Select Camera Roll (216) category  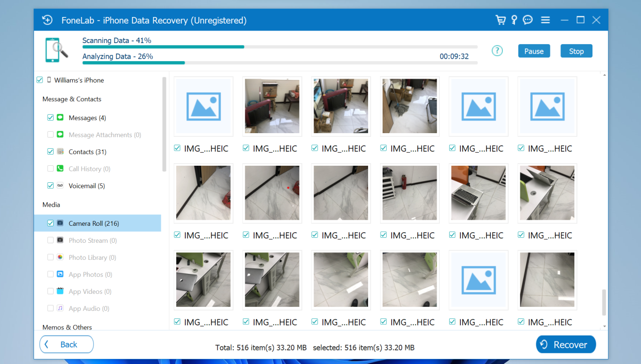[x=94, y=223]
